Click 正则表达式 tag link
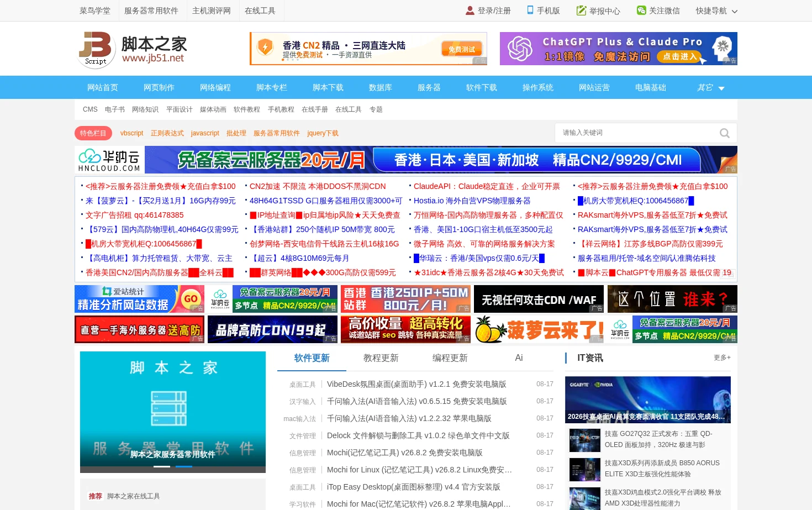Image resolution: width=812 pixels, height=510 pixels. tap(167, 133)
